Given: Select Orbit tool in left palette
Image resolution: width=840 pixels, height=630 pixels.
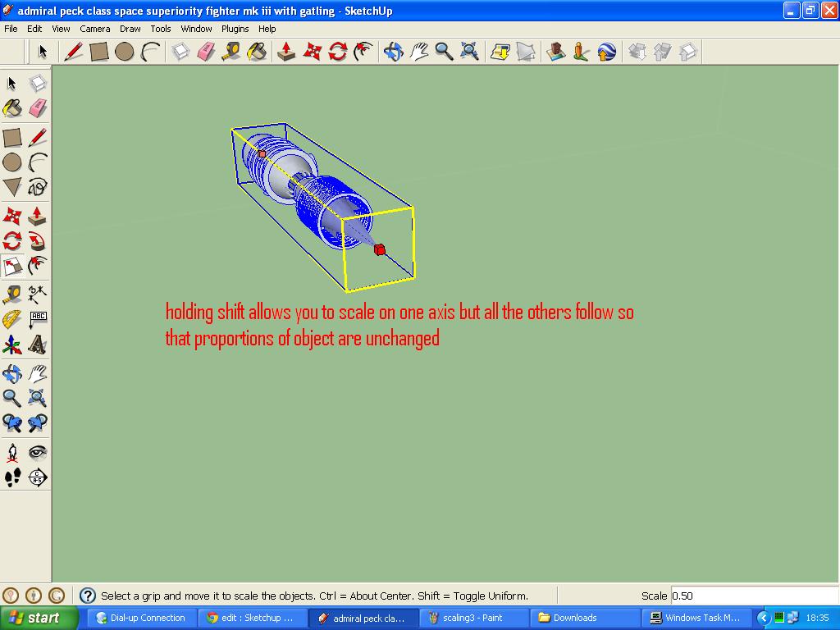Looking at the screenshot, I should [12, 373].
